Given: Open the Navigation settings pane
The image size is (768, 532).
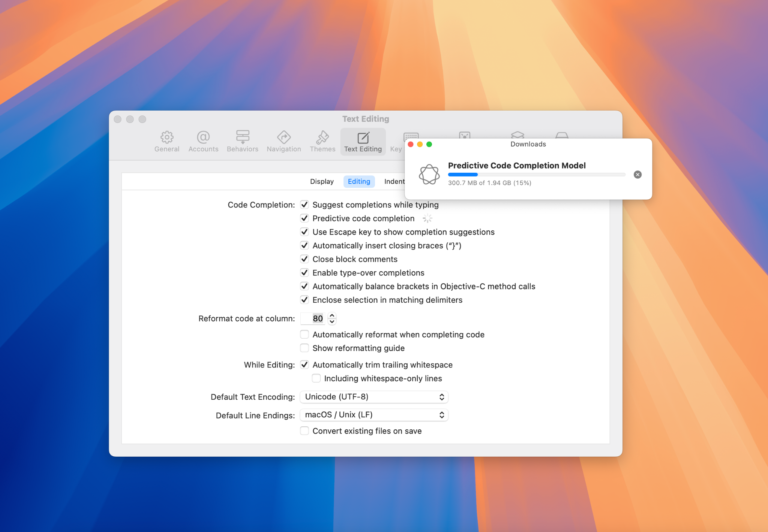Looking at the screenshot, I should coord(283,141).
